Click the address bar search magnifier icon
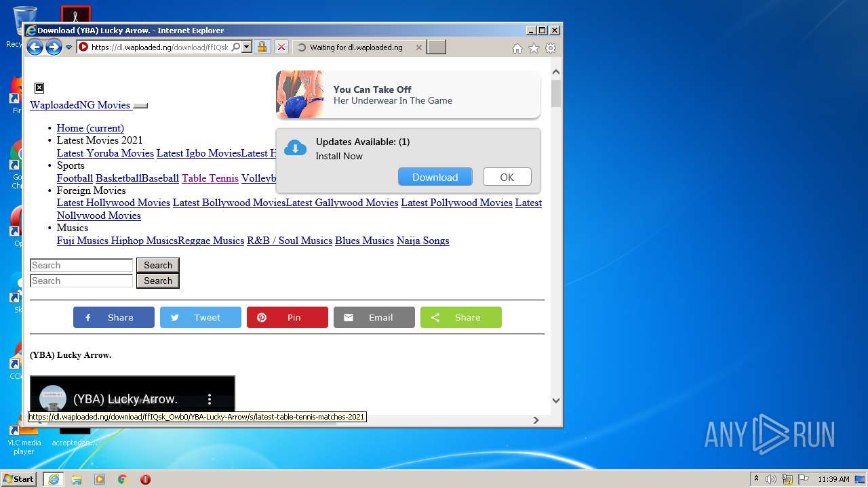 235,47
